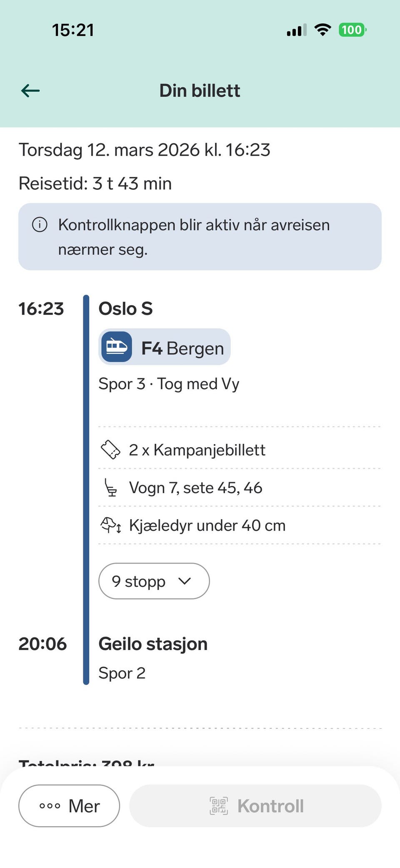Open the Mer menu
The image size is (400, 868).
point(69,806)
